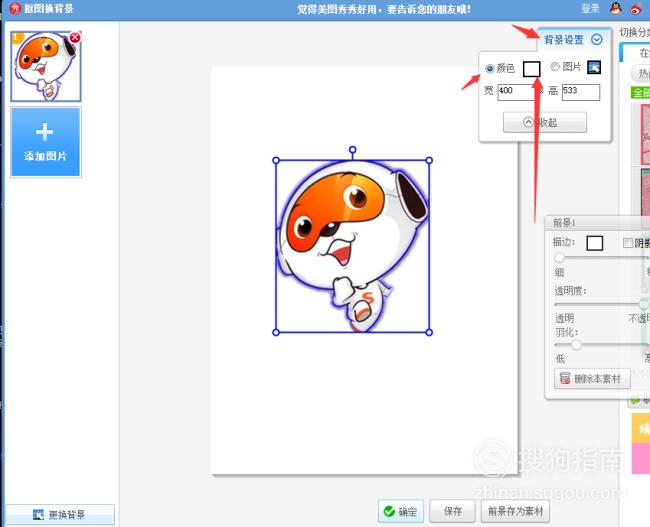Click the rotation handle above cartoon

(x=352, y=150)
